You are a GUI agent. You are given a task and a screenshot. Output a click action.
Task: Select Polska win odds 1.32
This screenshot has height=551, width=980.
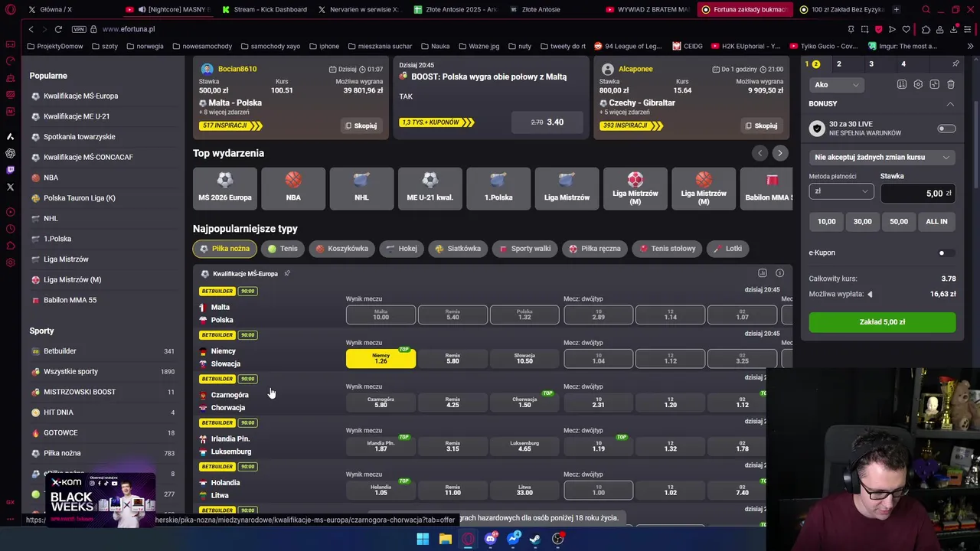tap(524, 315)
